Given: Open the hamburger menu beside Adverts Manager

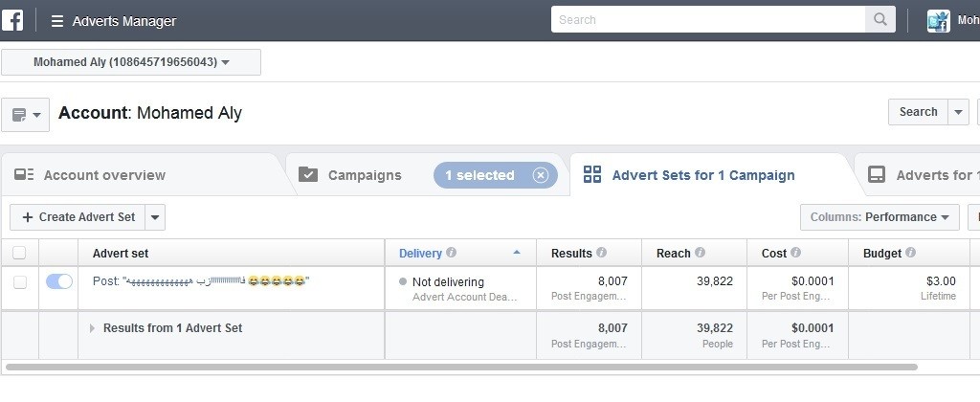Looking at the screenshot, I should point(57,21).
